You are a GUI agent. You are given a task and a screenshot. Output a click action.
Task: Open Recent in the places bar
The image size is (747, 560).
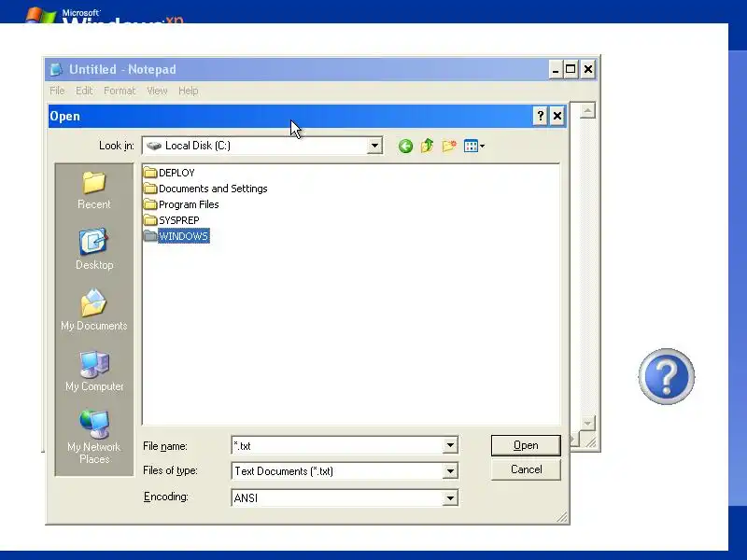94,190
